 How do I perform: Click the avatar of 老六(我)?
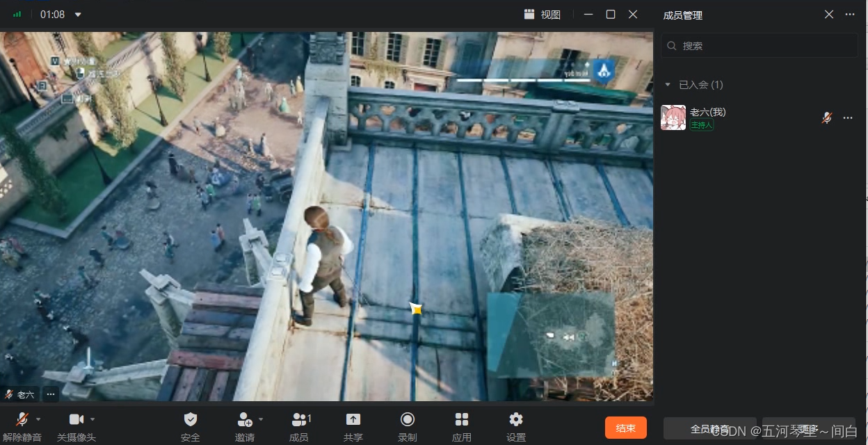click(673, 118)
